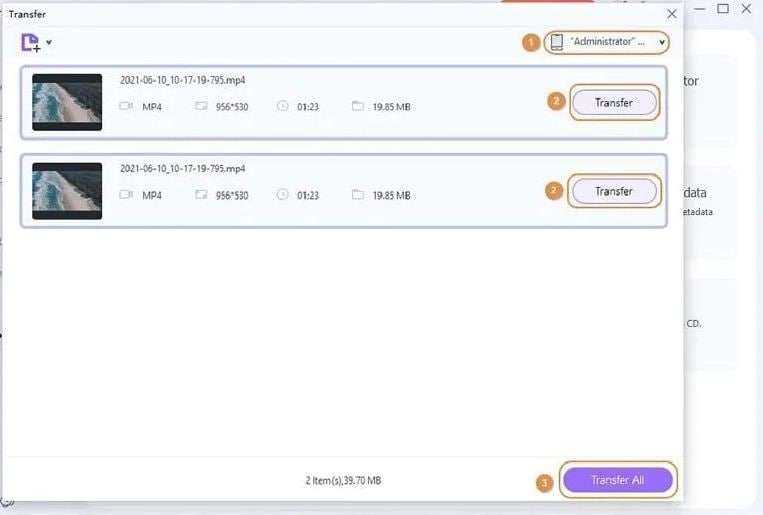Click second file name 2021-06-10_10-17-19-795.mp4
This screenshot has height=515, width=763.
182,168
